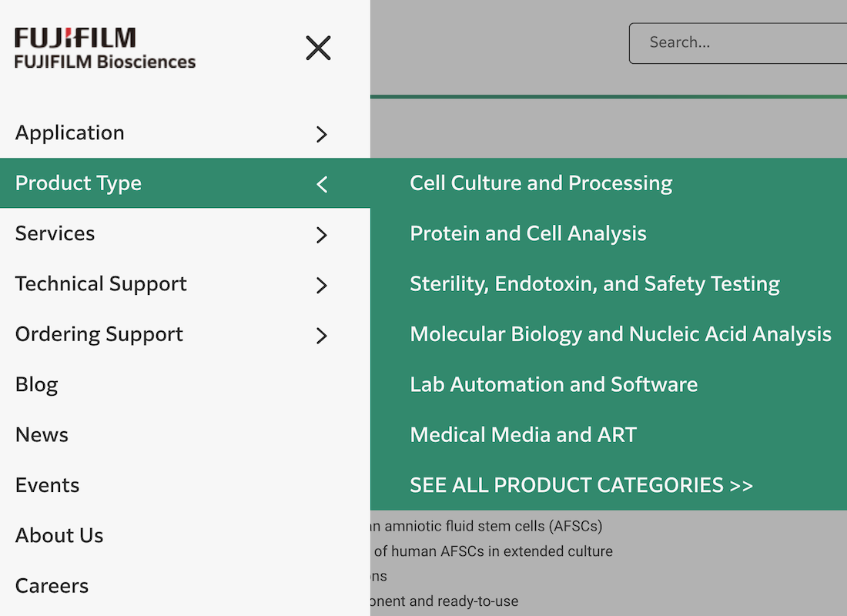Open Protein and Cell Analysis category
847x616 pixels.
[x=527, y=233]
